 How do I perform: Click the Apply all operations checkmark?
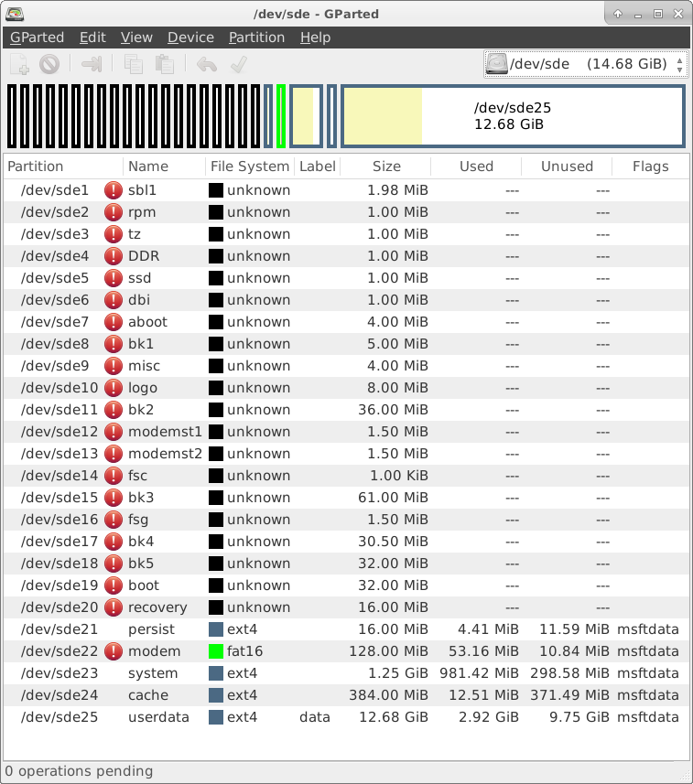pyautogui.click(x=239, y=64)
